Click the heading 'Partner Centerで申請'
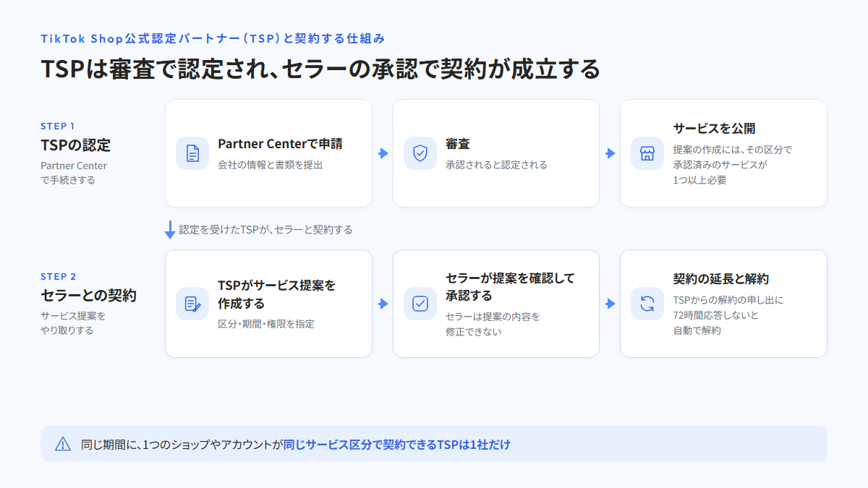This screenshot has height=488, width=868. [x=281, y=144]
